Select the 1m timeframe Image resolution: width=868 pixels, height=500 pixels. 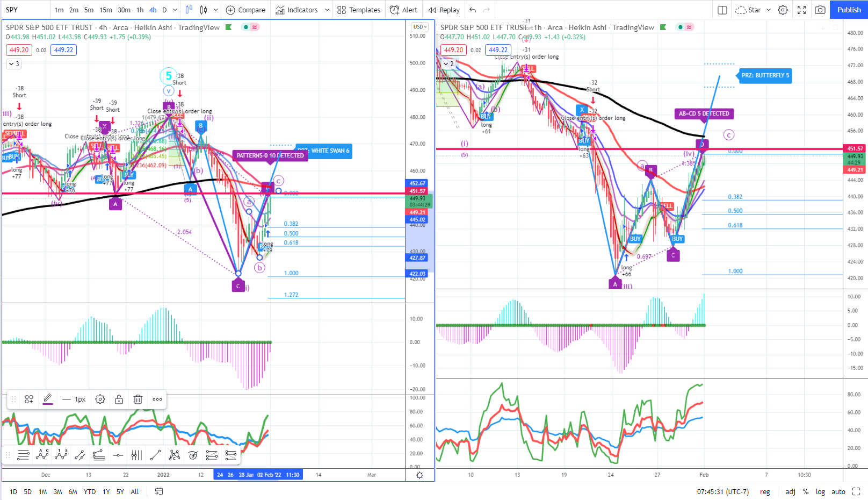tap(59, 10)
